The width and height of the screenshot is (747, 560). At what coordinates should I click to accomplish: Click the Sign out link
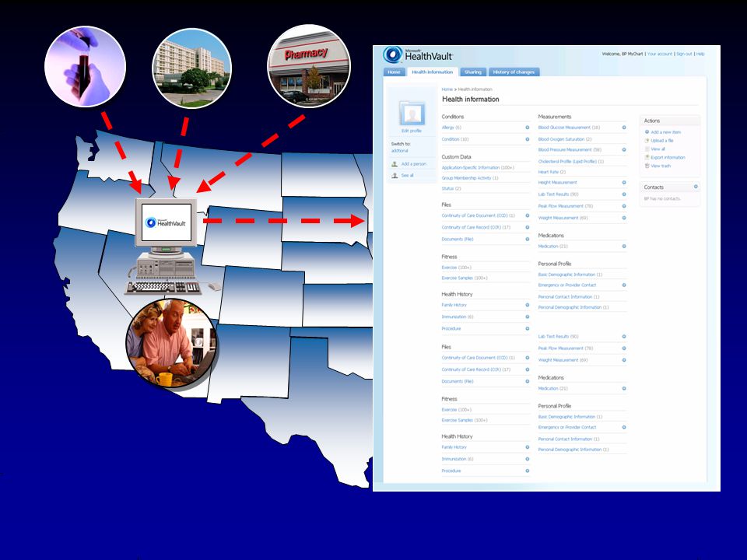click(684, 54)
